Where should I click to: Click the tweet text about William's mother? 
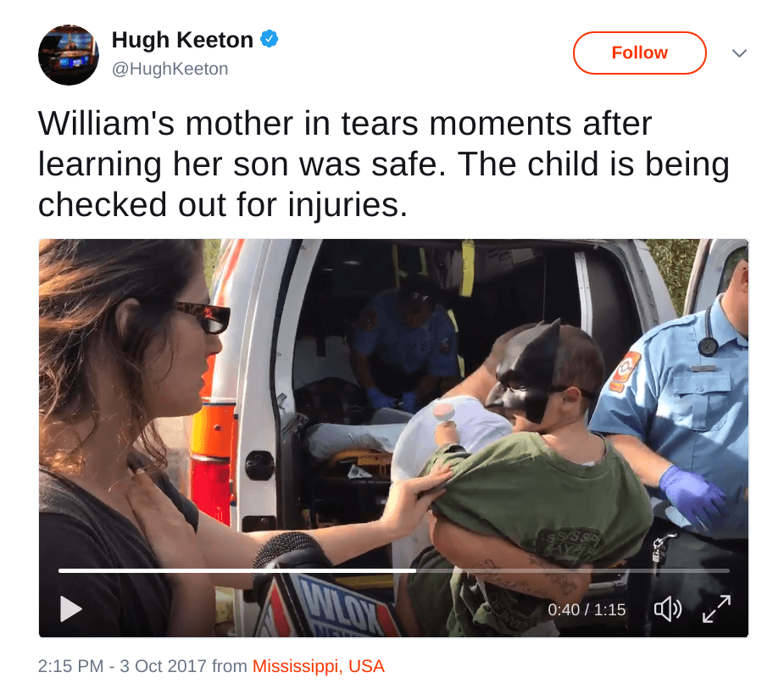coord(383,164)
